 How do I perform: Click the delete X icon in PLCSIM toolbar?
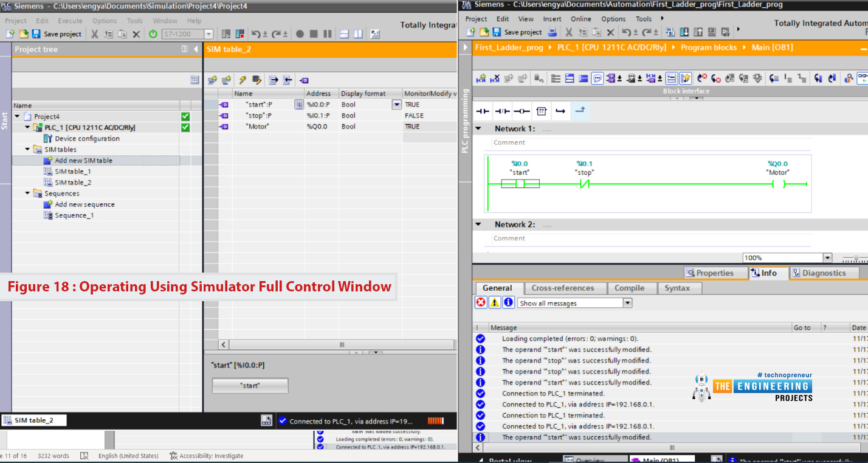(136, 34)
